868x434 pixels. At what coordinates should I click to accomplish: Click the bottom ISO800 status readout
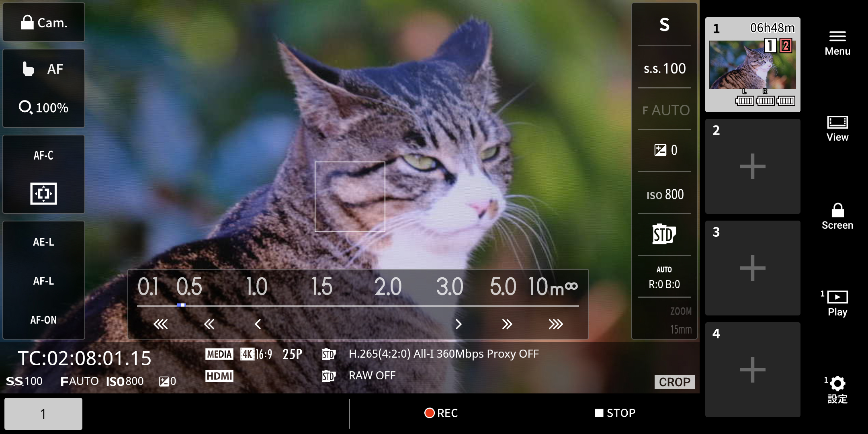tap(125, 381)
